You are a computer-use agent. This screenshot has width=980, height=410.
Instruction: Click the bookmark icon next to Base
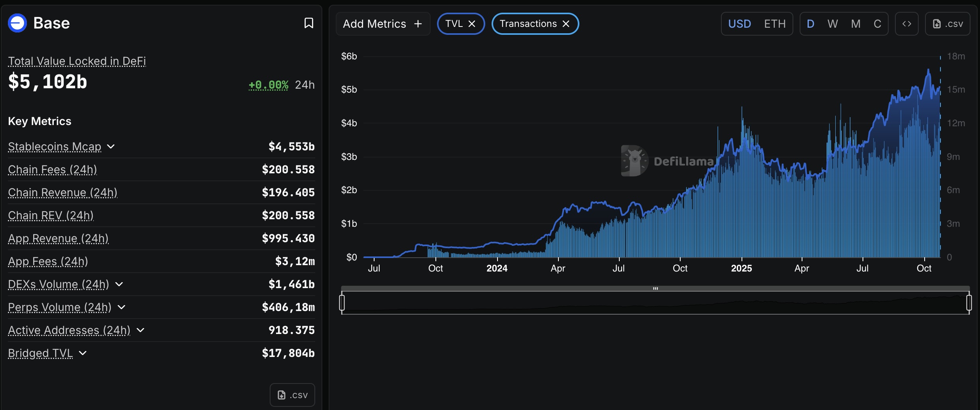click(x=308, y=23)
